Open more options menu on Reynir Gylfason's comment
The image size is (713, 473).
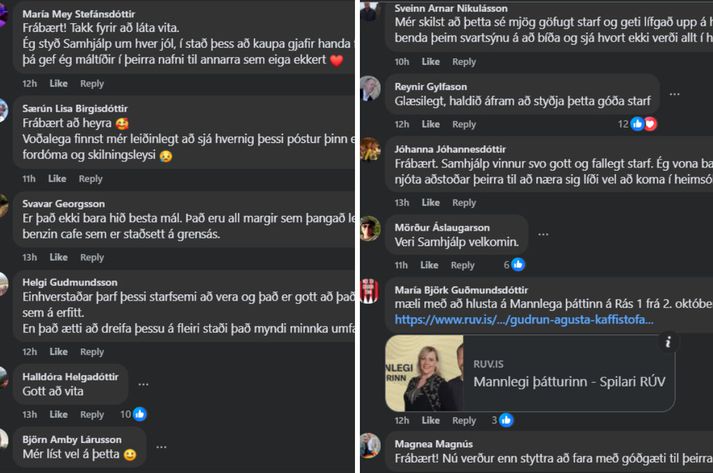[x=675, y=93]
